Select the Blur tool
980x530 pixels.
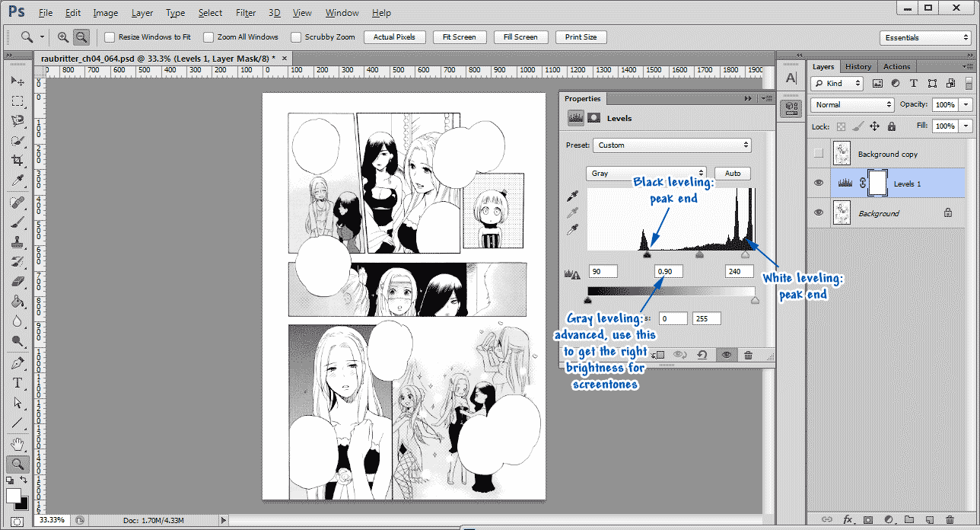click(x=17, y=321)
